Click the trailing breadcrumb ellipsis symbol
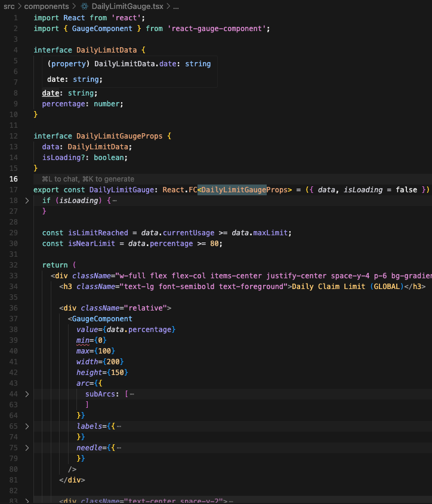432x504 pixels. coord(175,6)
